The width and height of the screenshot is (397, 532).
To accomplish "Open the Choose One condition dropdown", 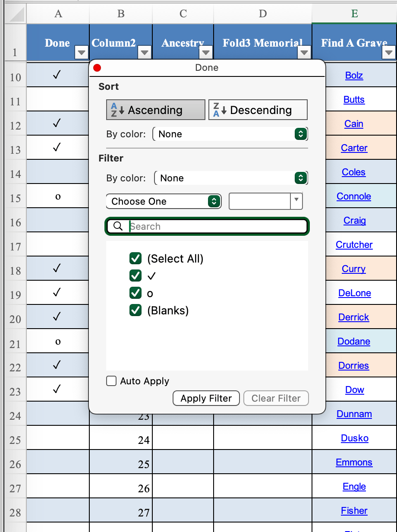I will 164,201.
